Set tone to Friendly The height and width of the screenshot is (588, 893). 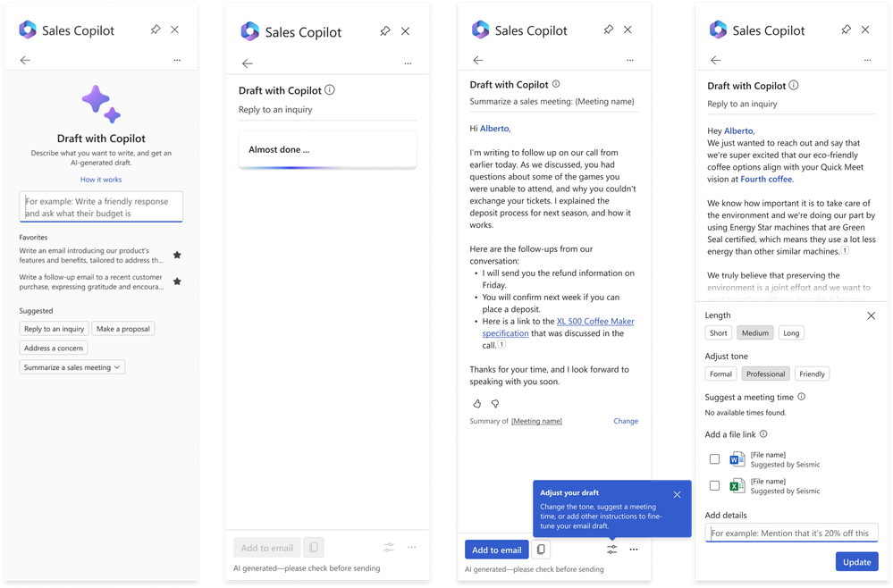pyautogui.click(x=813, y=374)
